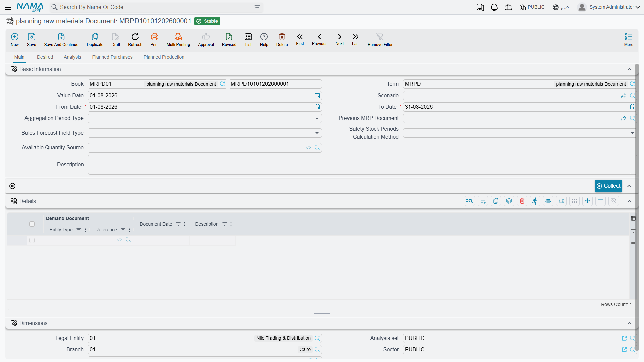Switch to the Desired tab
The image size is (644, 362).
click(45, 57)
